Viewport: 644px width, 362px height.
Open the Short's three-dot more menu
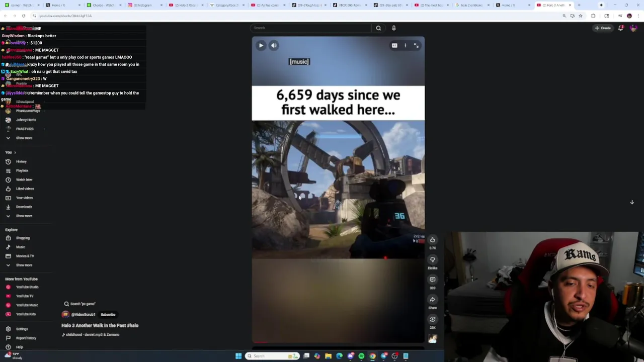pos(405,45)
